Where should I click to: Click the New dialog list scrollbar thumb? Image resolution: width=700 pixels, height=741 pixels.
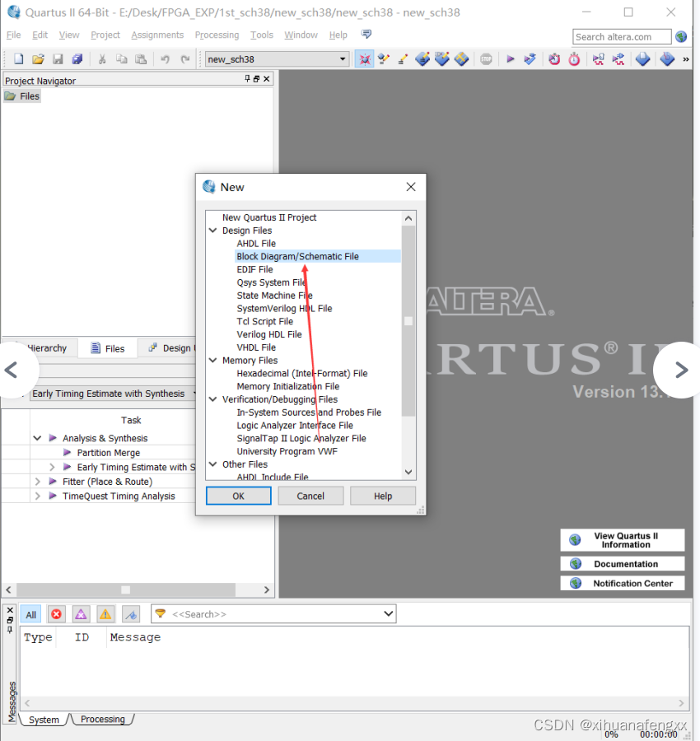pyautogui.click(x=408, y=321)
